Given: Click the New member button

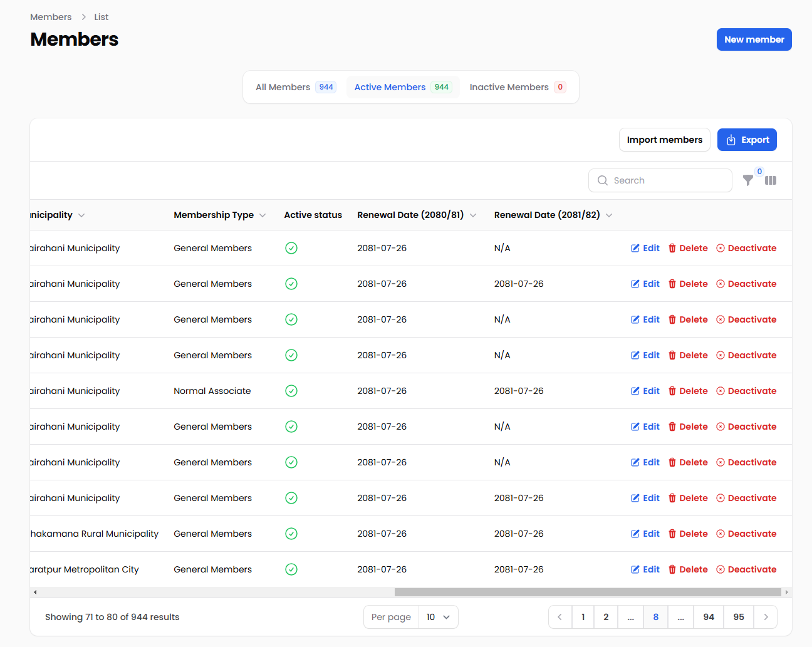Looking at the screenshot, I should point(754,39).
